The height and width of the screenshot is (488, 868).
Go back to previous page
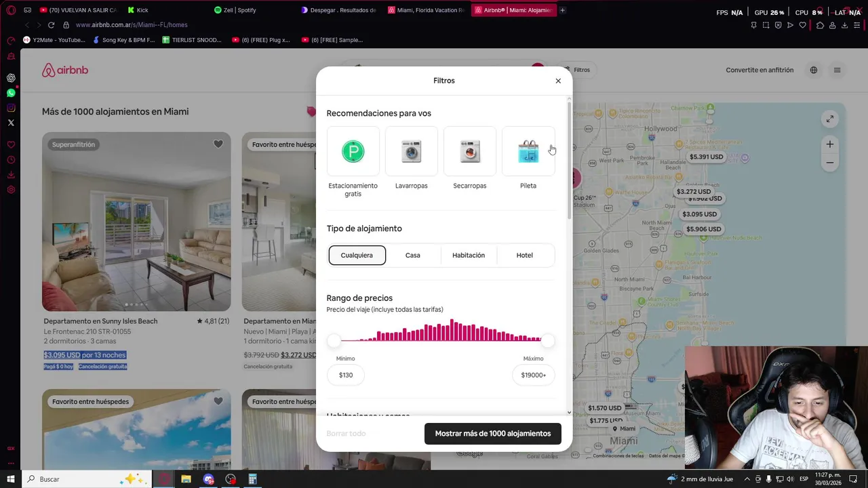coord(26,25)
